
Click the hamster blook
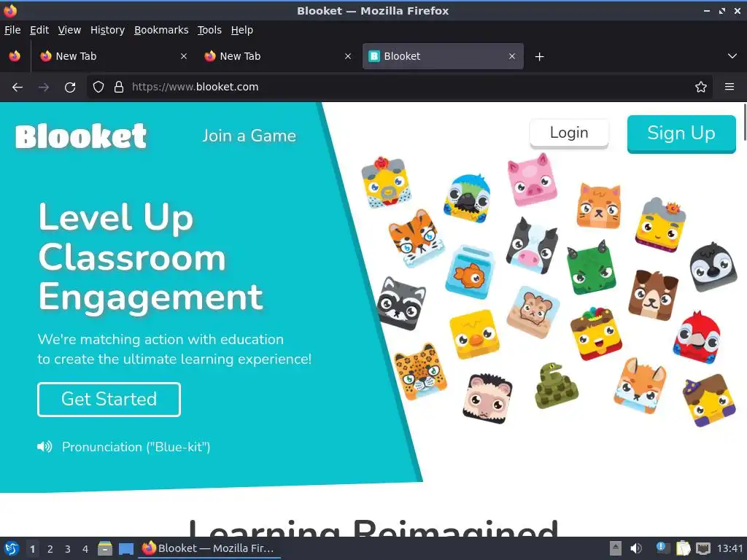pos(533,312)
